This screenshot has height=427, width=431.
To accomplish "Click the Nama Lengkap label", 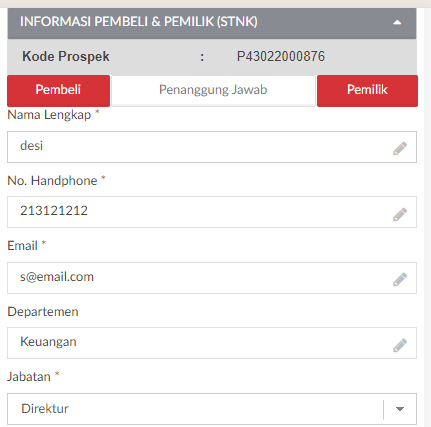I will [x=49, y=115].
